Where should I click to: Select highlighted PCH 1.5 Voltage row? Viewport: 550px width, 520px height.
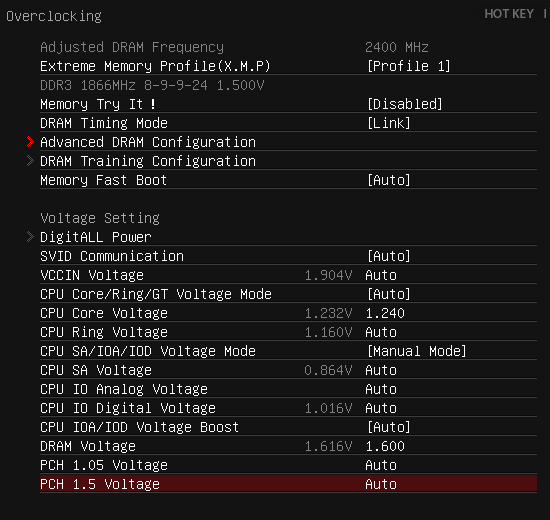pyautogui.click(x=288, y=484)
